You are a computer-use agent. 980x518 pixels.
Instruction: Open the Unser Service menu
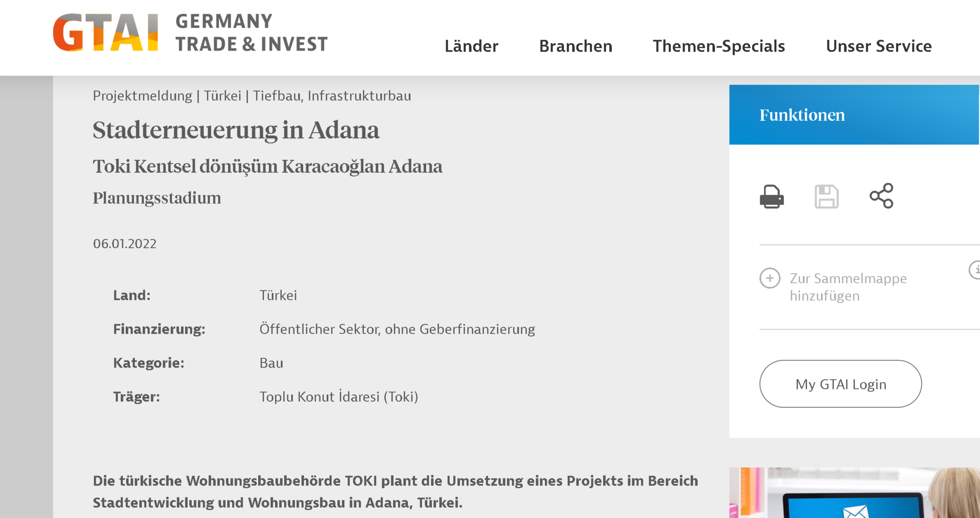[879, 46]
